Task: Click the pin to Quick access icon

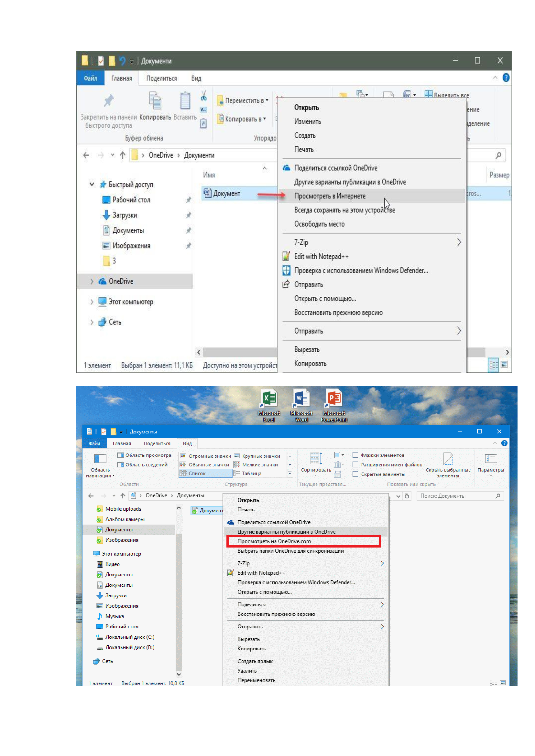Action: (108, 101)
